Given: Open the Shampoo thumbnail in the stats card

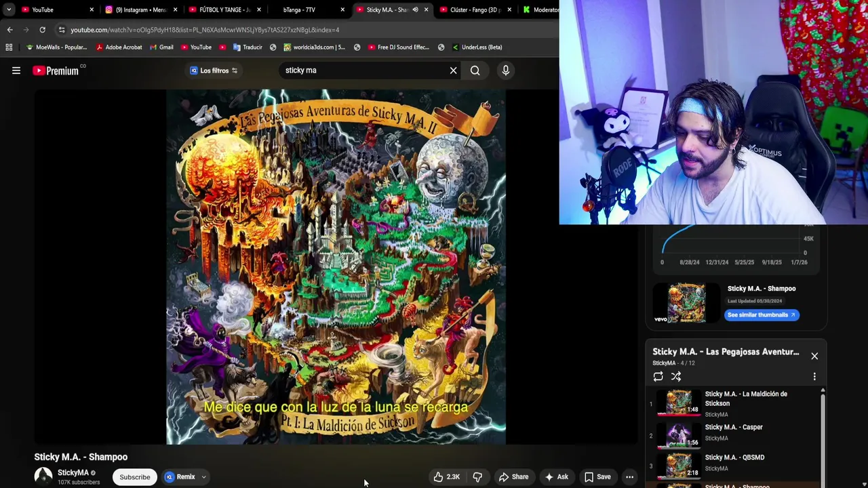Looking at the screenshot, I should click(686, 302).
